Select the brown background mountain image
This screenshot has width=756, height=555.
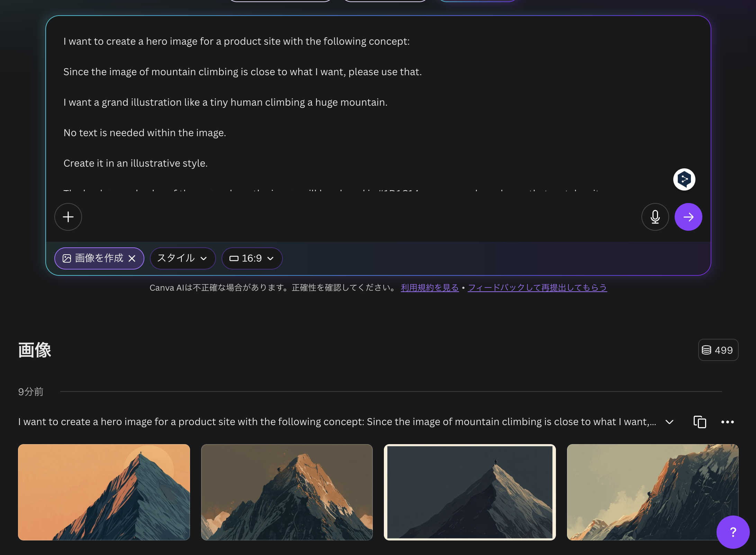point(287,492)
